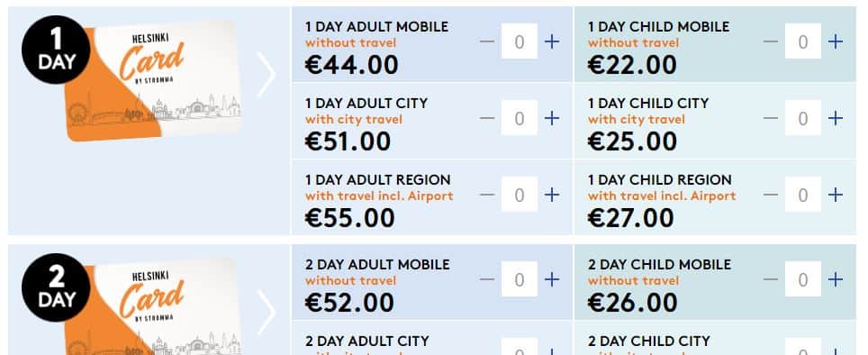Increase 1 Day Adult Mobile quantity
Screen dimensions: 868x355
[552, 41]
